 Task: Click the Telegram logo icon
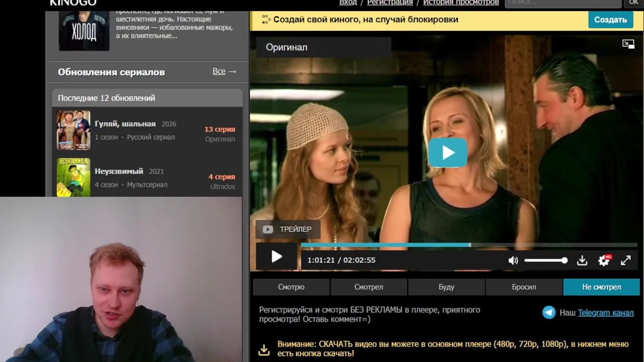[x=549, y=313]
